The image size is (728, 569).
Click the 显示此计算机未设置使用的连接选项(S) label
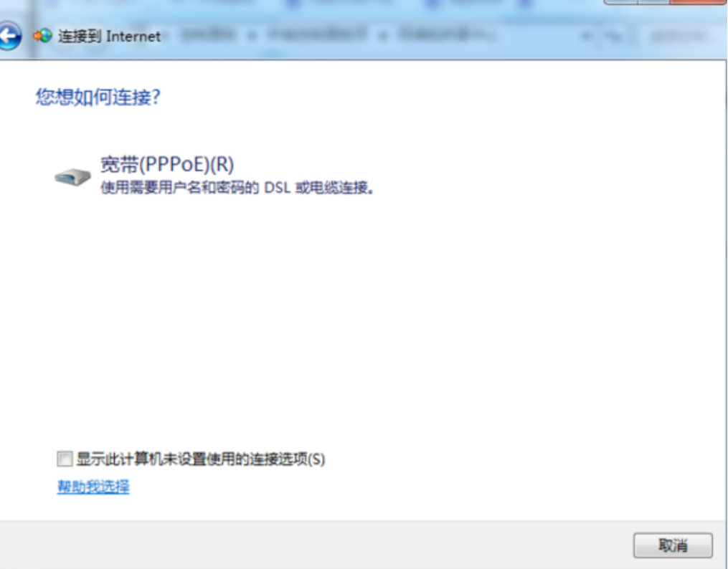pos(201,459)
